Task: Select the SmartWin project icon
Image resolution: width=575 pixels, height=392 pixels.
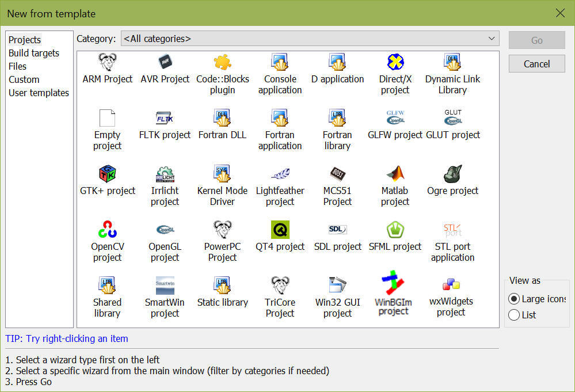Action: [165, 286]
